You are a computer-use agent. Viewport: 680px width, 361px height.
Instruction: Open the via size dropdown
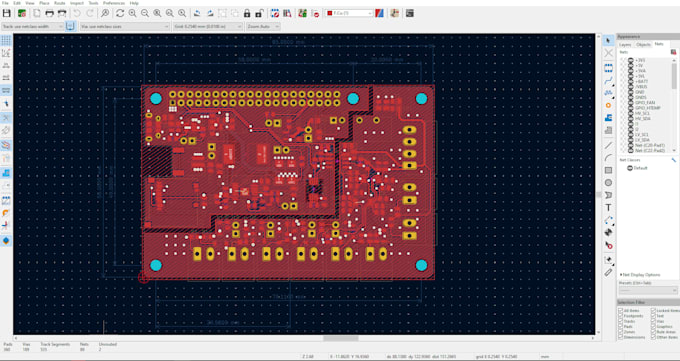pyautogui.click(x=125, y=26)
